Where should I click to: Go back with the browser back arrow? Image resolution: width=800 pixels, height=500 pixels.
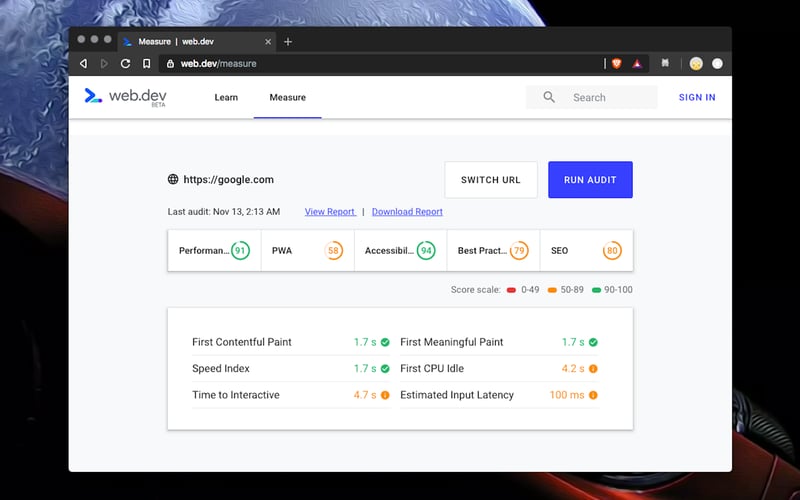[x=84, y=64]
